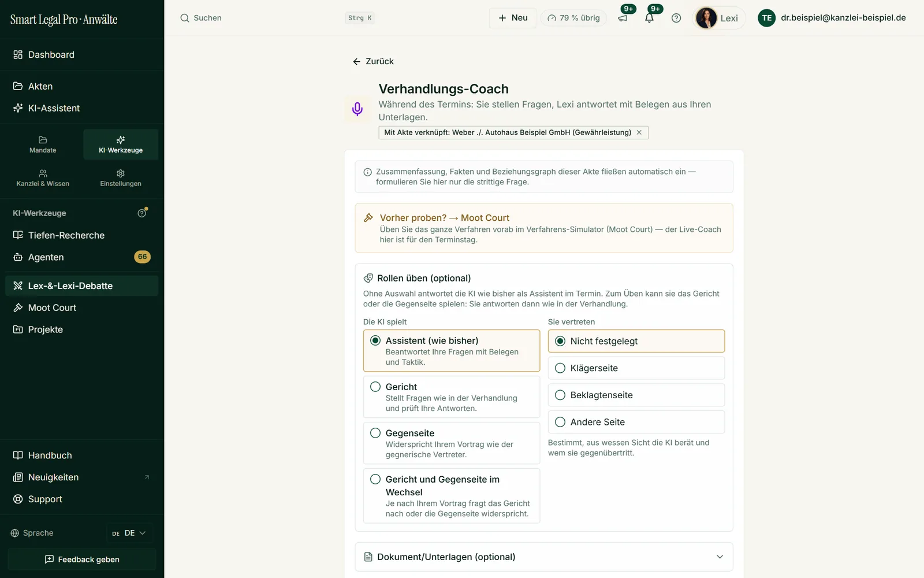Viewport: 924px width, 578px height.
Task: Click the KI-Werkzeuge help icon in sidebar
Action: 142,213
